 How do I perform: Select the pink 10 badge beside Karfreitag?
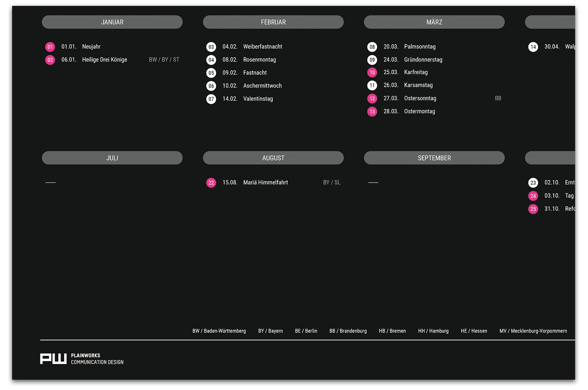point(372,73)
